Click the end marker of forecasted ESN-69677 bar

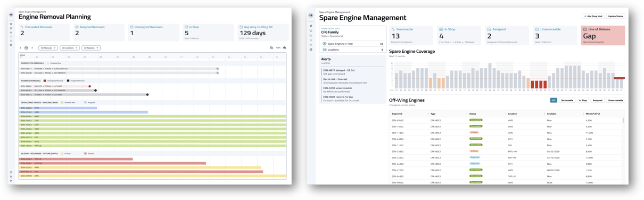pos(218,69)
